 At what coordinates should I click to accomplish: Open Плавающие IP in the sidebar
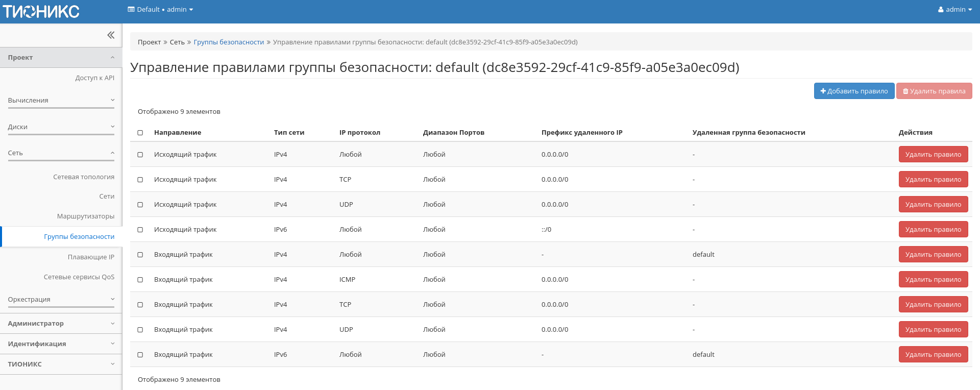pyautogui.click(x=91, y=257)
